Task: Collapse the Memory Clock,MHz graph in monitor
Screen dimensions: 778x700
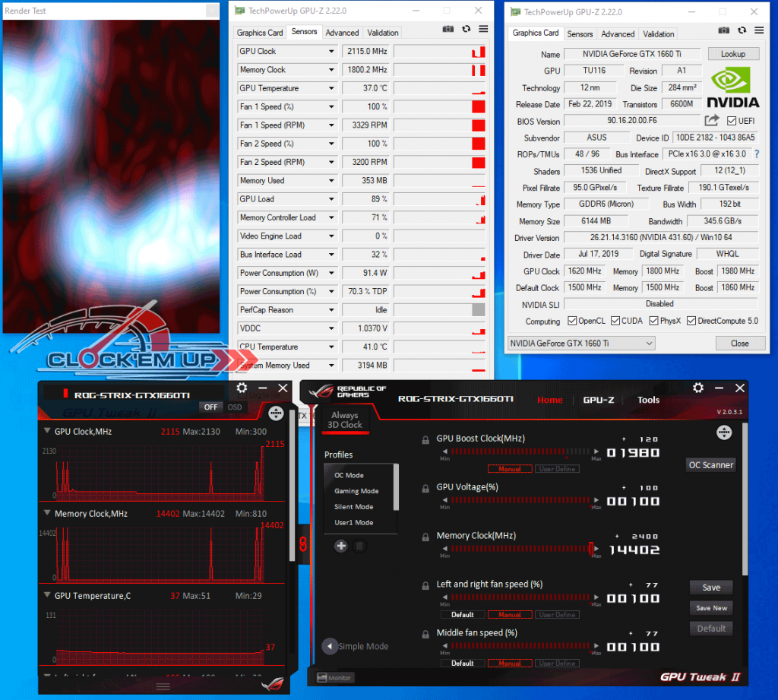Action: pyautogui.click(x=48, y=514)
